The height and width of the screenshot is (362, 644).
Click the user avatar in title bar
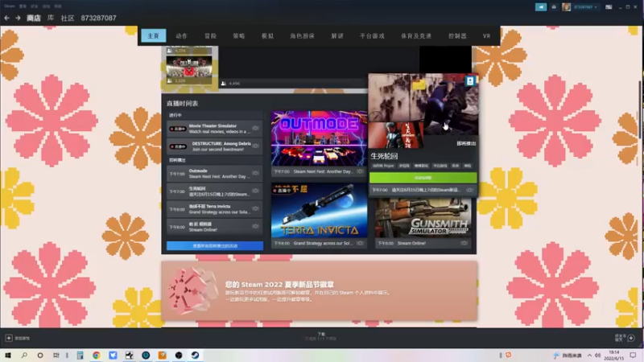[x=567, y=7]
